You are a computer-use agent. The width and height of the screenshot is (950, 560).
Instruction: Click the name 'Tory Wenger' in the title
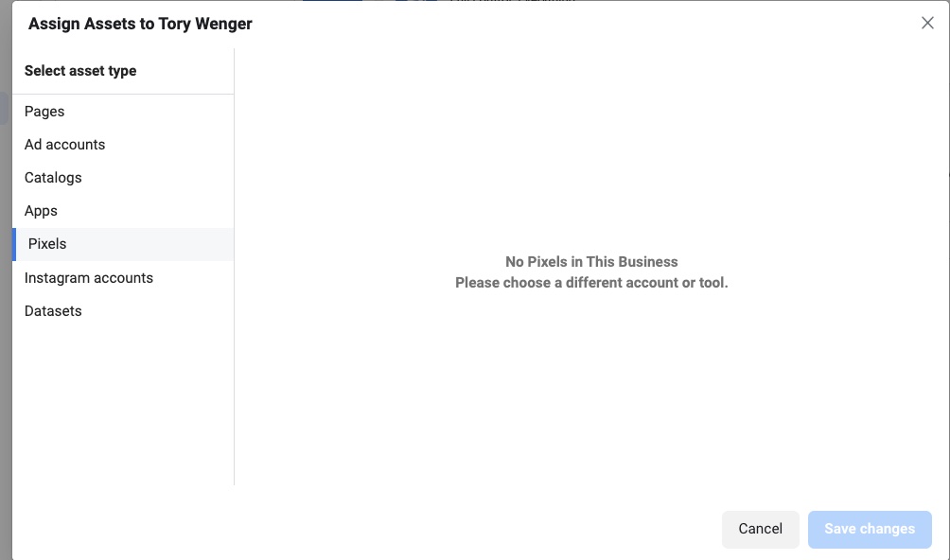pyautogui.click(x=205, y=24)
